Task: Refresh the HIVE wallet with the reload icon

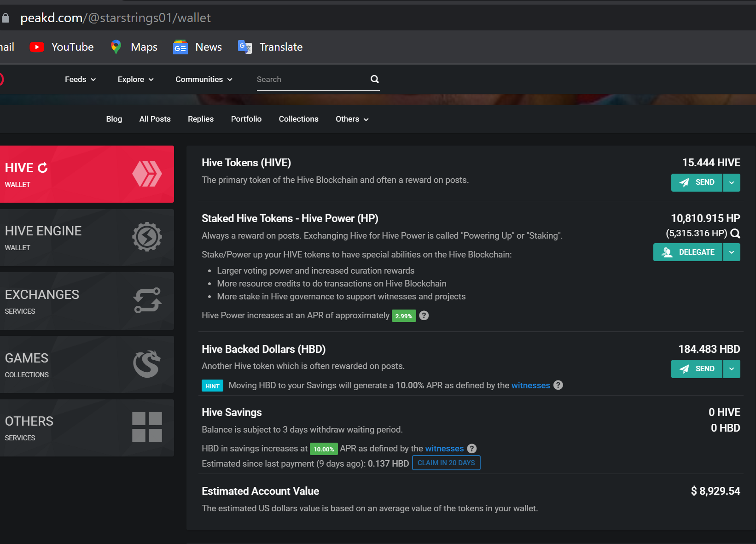Action: tap(43, 168)
